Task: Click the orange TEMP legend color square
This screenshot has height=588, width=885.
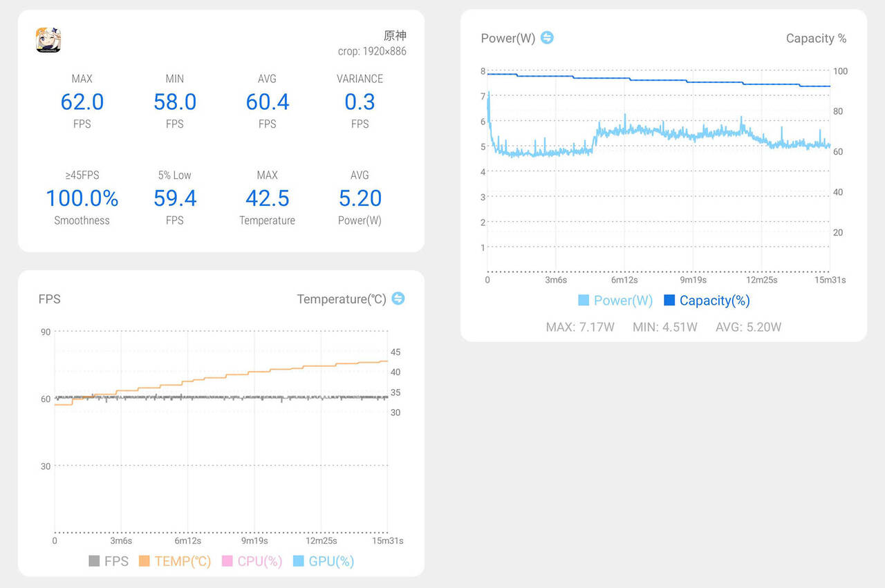Action: coord(145,561)
